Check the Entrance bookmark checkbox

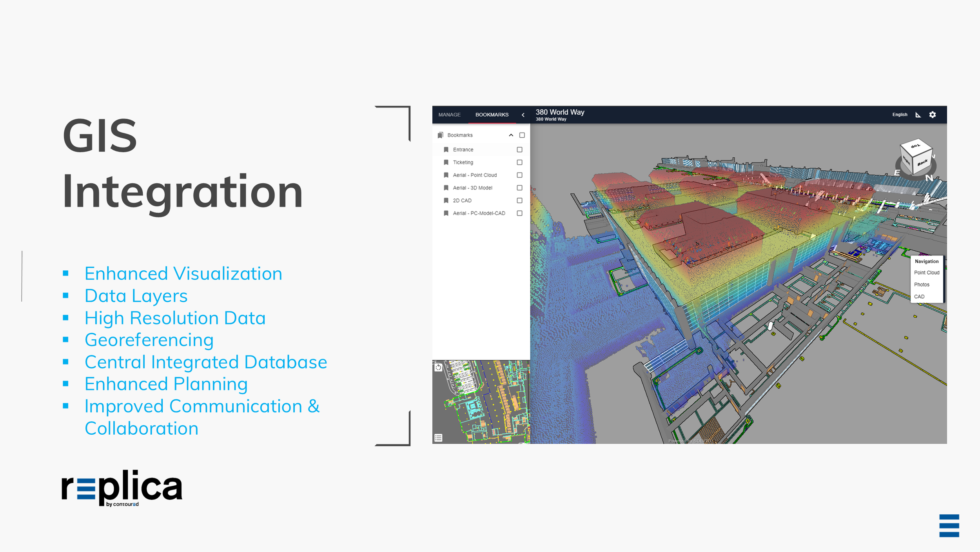pyautogui.click(x=519, y=149)
